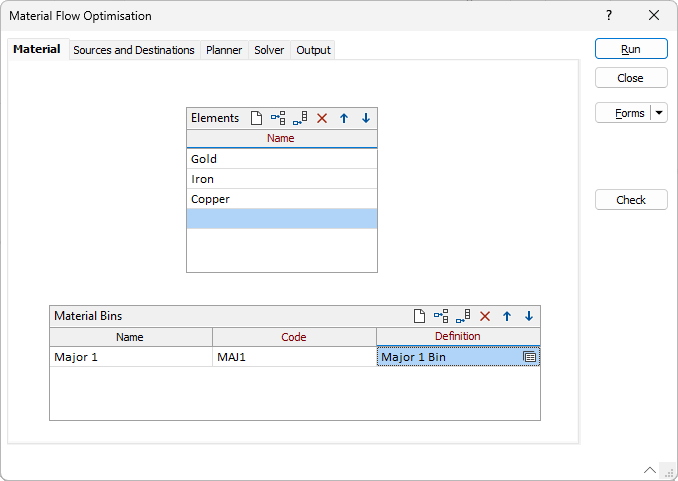Delete the selected Material Bins row
This screenshot has width=678, height=481.
click(x=485, y=316)
